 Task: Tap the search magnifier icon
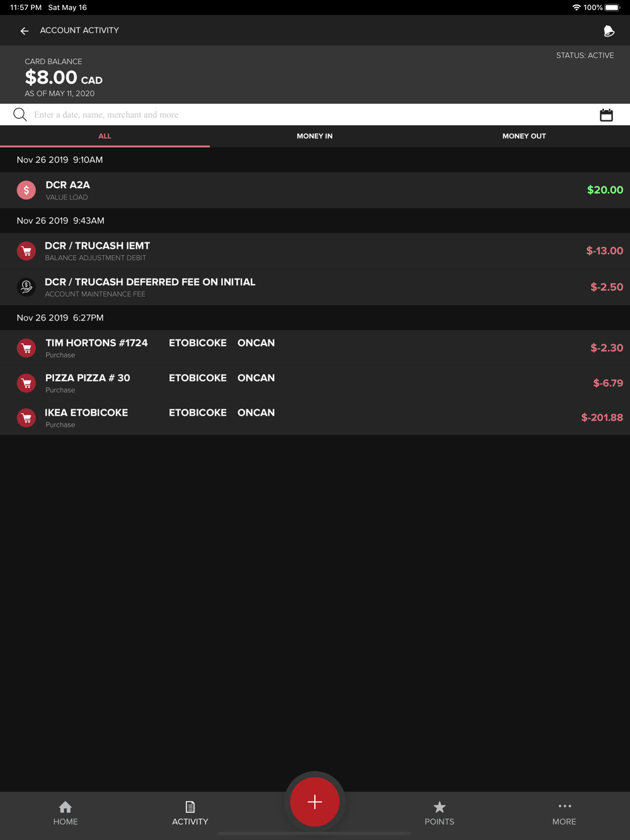click(20, 115)
